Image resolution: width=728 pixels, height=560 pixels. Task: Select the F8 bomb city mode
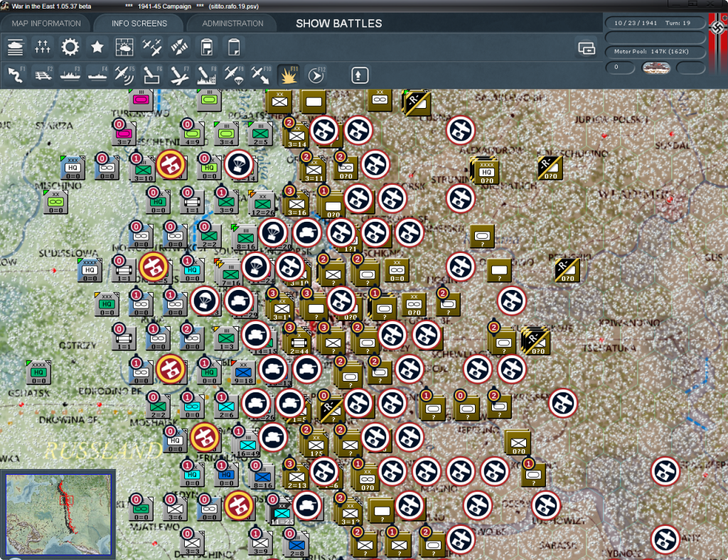pos(207,75)
